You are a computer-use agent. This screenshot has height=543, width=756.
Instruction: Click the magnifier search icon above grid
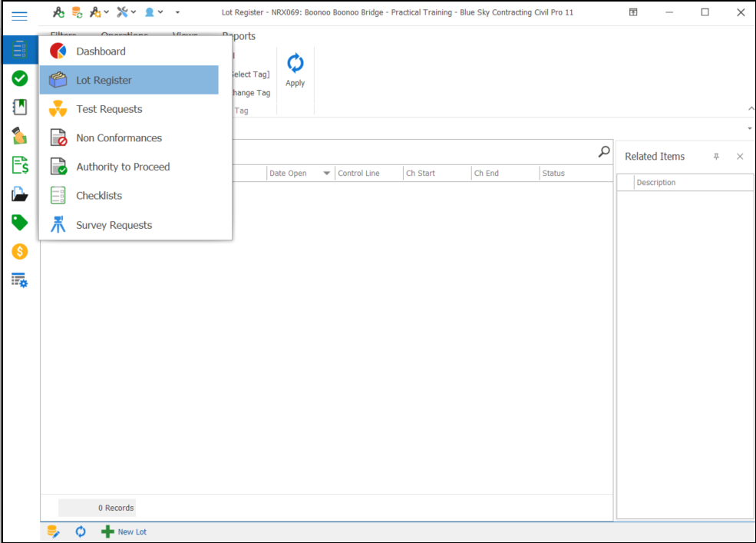(603, 151)
